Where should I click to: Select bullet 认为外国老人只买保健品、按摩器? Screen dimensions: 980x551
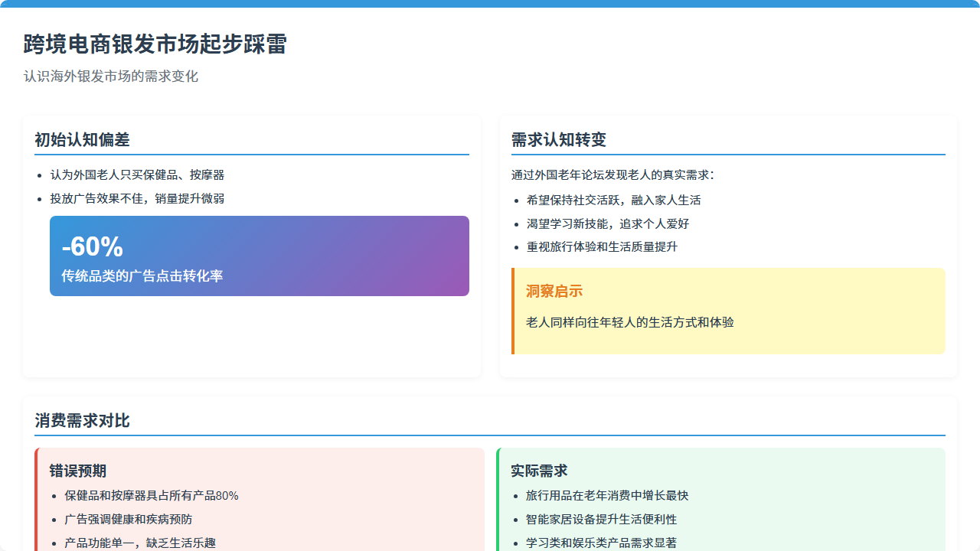click(x=137, y=175)
